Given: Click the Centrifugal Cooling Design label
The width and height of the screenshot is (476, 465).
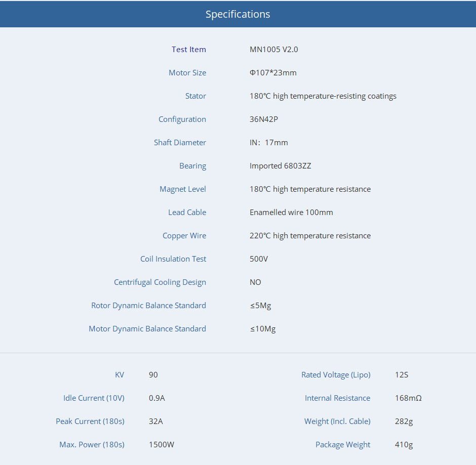Looking at the screenshot, I should tap(160, 282).
